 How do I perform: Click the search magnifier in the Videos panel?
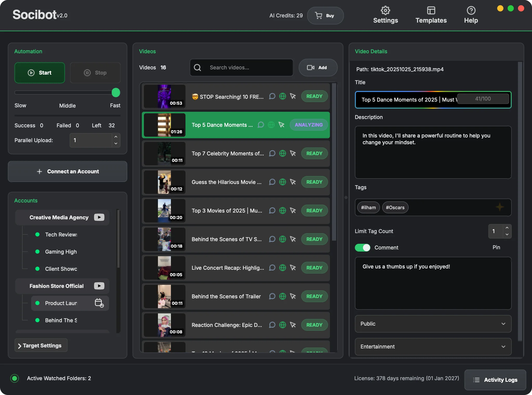click(x=197, y=68)
